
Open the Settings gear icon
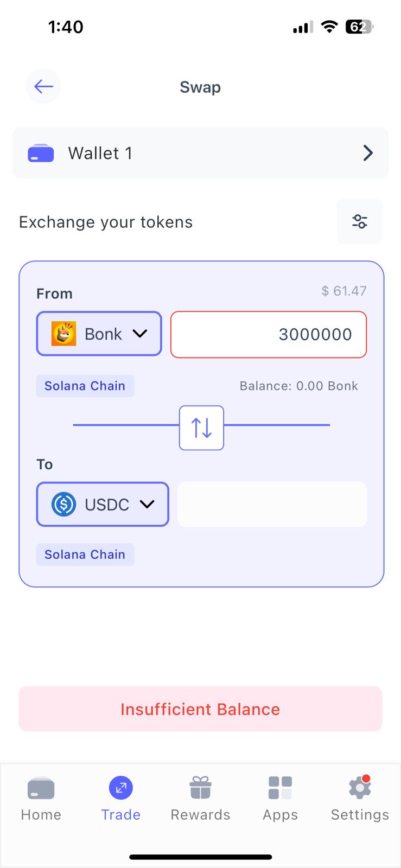359,788
